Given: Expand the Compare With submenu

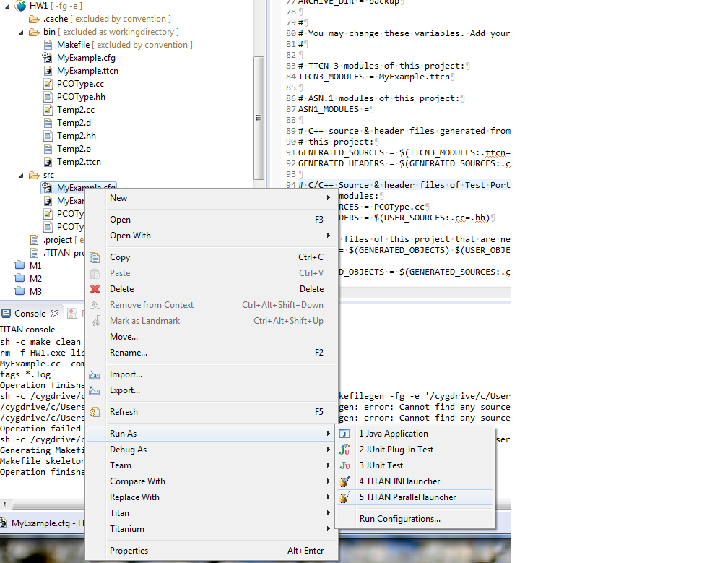Looking at the screenshot, I should tap(329, 481).
